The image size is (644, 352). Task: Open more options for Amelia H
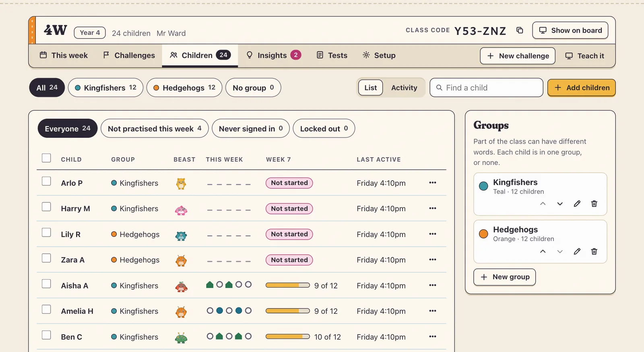[x=433, y=311]
